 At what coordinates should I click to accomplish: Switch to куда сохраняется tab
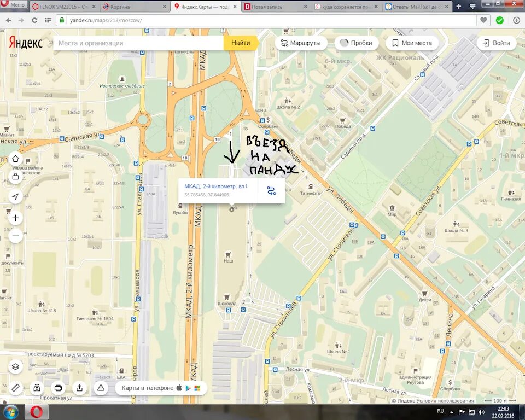click(347, 7)
